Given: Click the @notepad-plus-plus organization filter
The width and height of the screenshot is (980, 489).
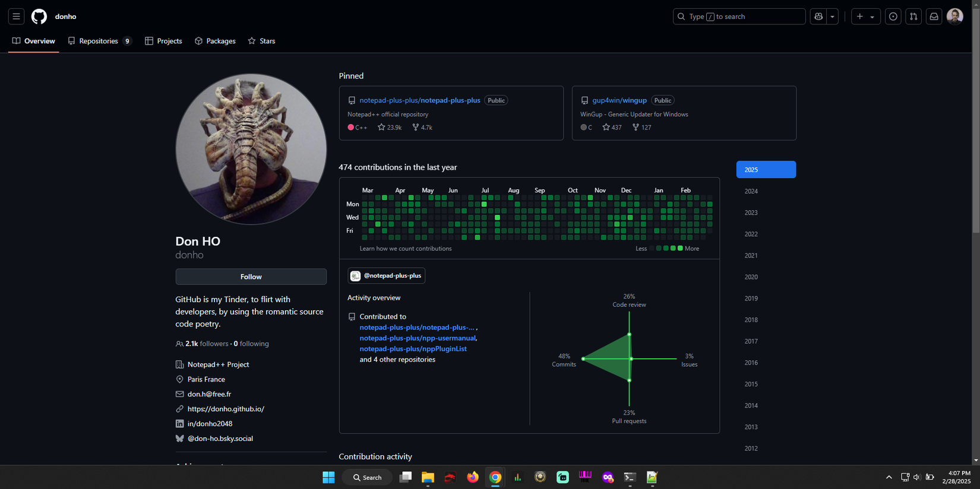Looking at the screenshot, I should (x=387, y=275).
